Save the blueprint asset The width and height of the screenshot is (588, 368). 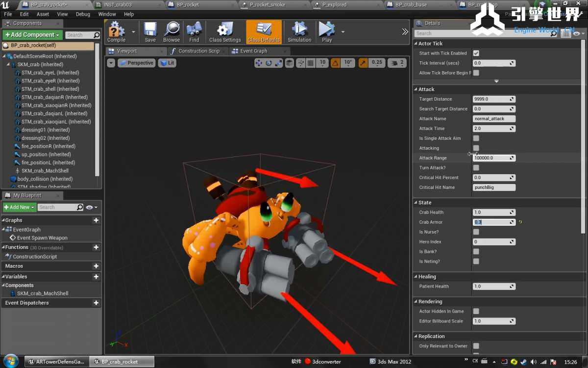[x=150, y=32]
